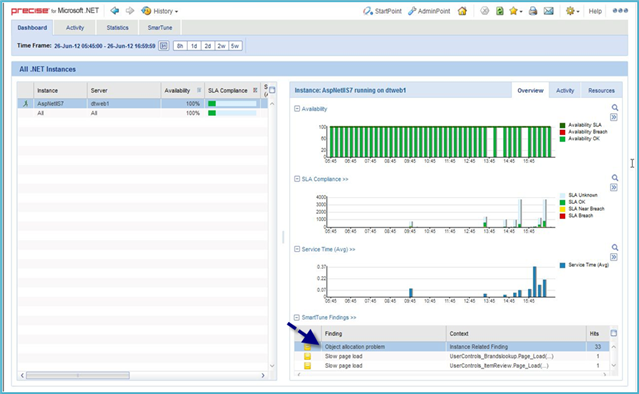
Task: Set time frame to 2d
Action: point(208,46)
